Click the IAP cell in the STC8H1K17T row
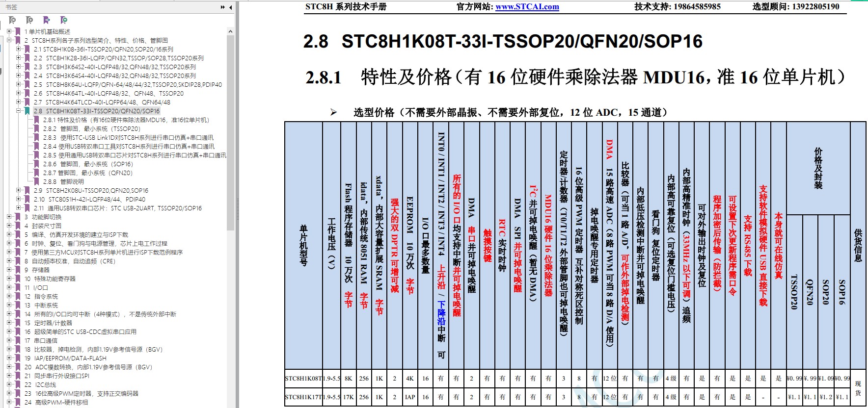This screenshot has width=868, height=408. pyautogui.click(x=410, y=397)
